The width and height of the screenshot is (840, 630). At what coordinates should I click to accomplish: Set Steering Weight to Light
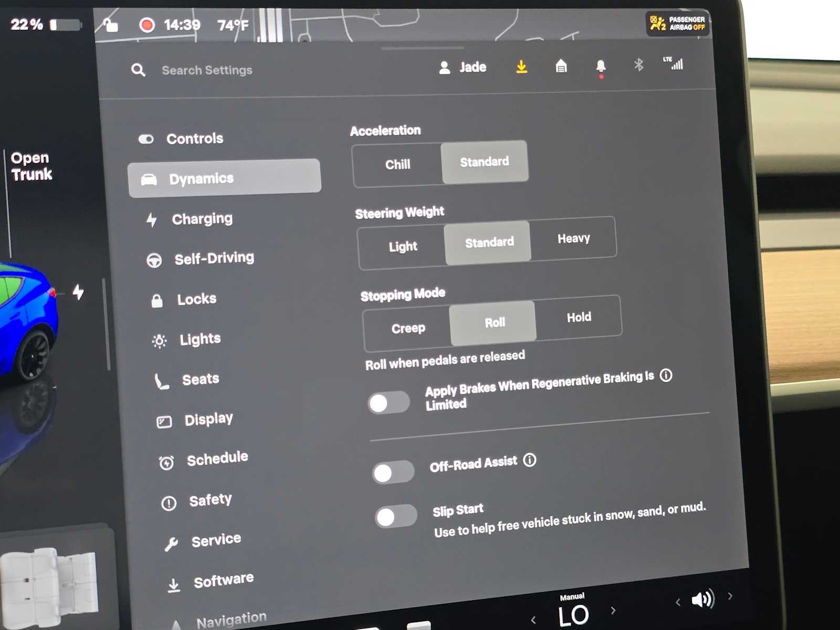click(403, 247)
